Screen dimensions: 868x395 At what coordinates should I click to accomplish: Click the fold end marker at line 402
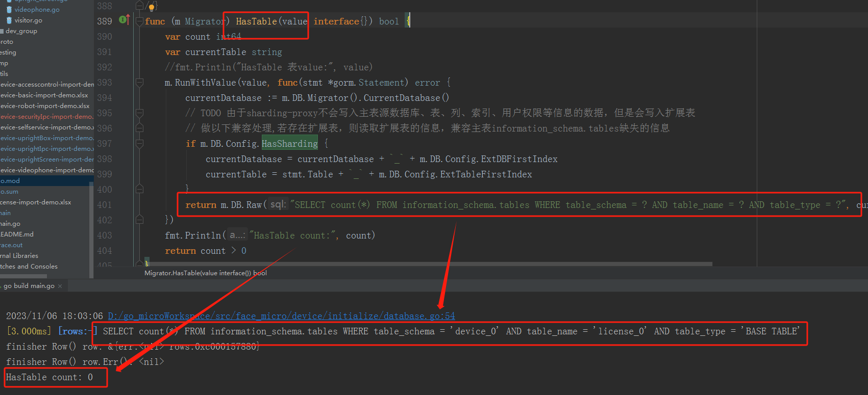(x=139, y=220)
